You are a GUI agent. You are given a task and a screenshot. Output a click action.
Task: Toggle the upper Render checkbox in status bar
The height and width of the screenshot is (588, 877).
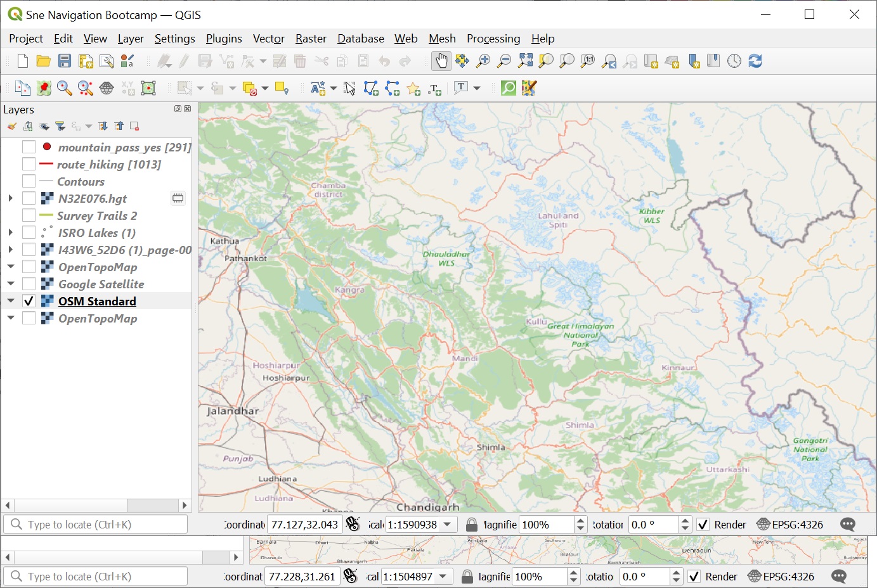pos(703,525)
